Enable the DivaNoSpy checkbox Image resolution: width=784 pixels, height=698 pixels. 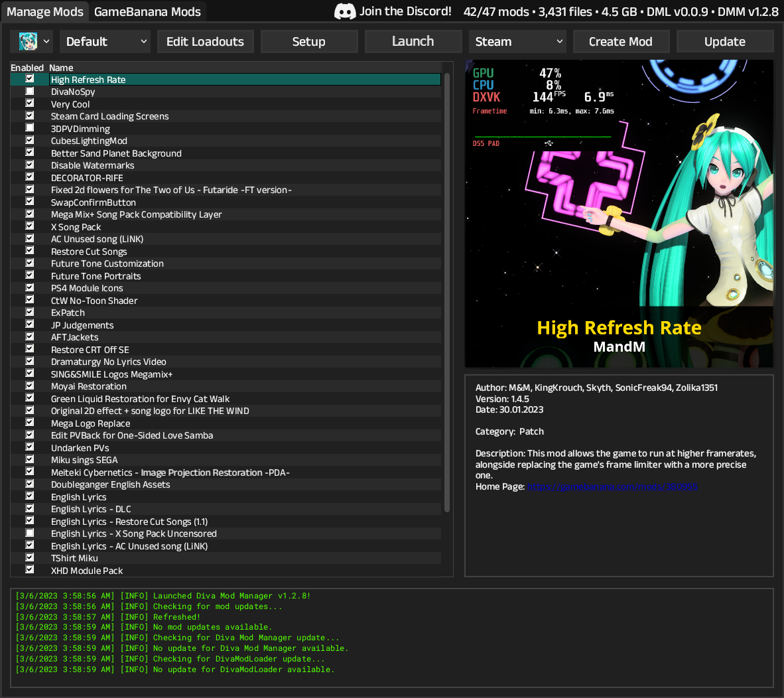pos(30,91)
